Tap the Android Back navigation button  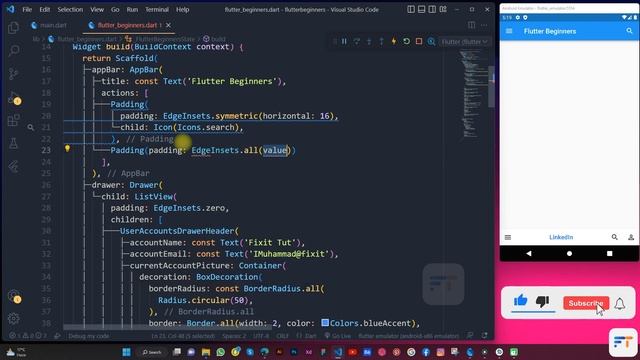point(529,253)
